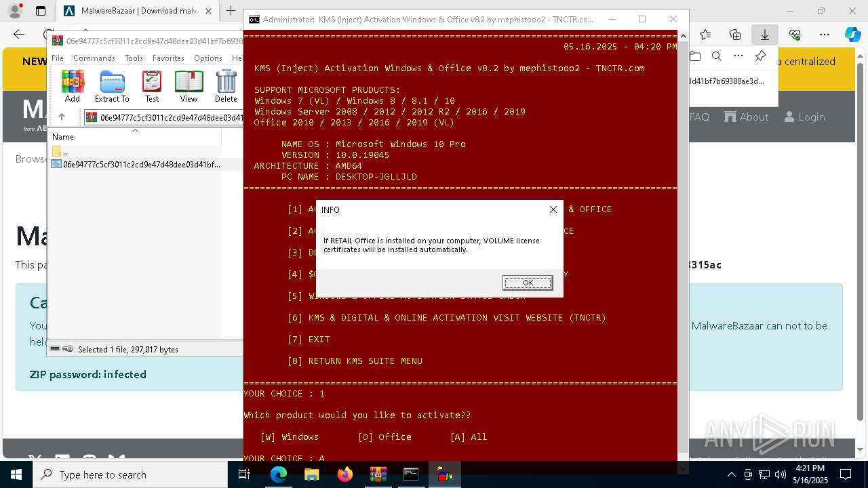The image size is (868, 488).
Task: Open the WinRAR Favorites menu
Action: click(168, 58)
